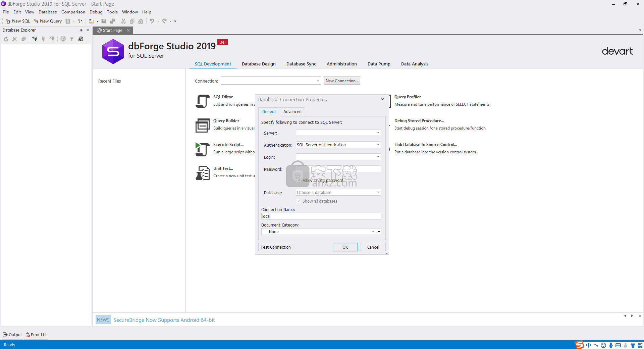Close the Start Page tab
This screenshot has height=349, width=644.
[128, 30]
